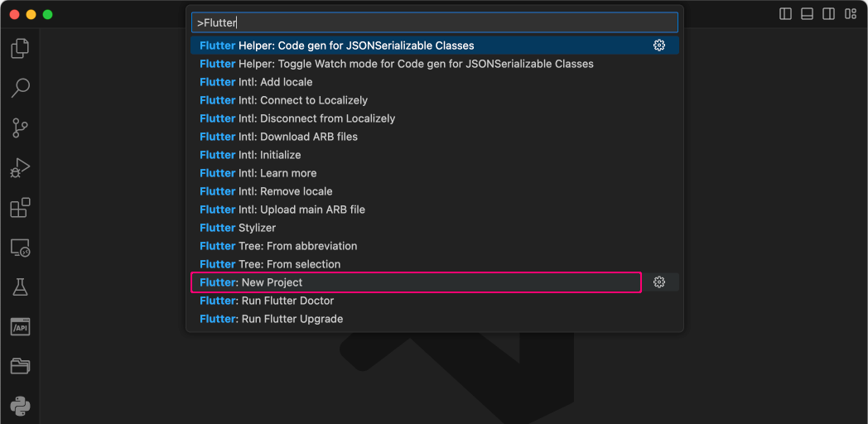868x424 pixels.
Task: Choose Flutter Intl: Download ARB files
Action: click(435, 137)
